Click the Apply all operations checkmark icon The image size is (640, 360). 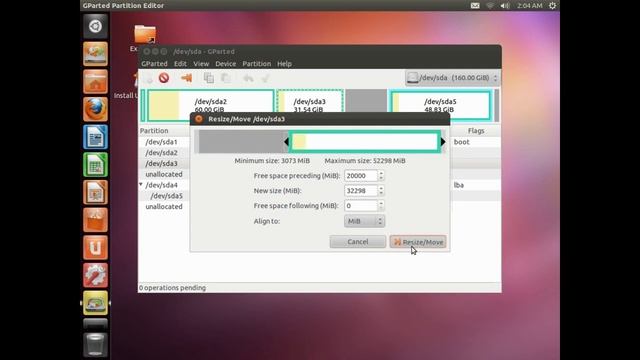point(265,78)
